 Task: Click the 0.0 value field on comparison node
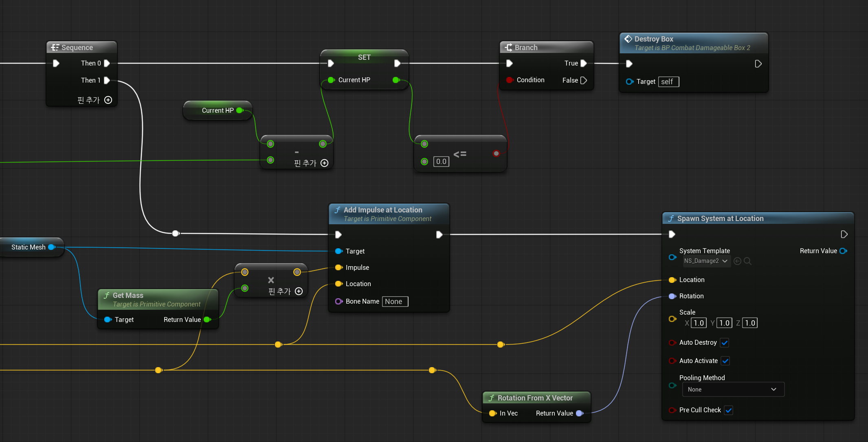pos(441,162)
